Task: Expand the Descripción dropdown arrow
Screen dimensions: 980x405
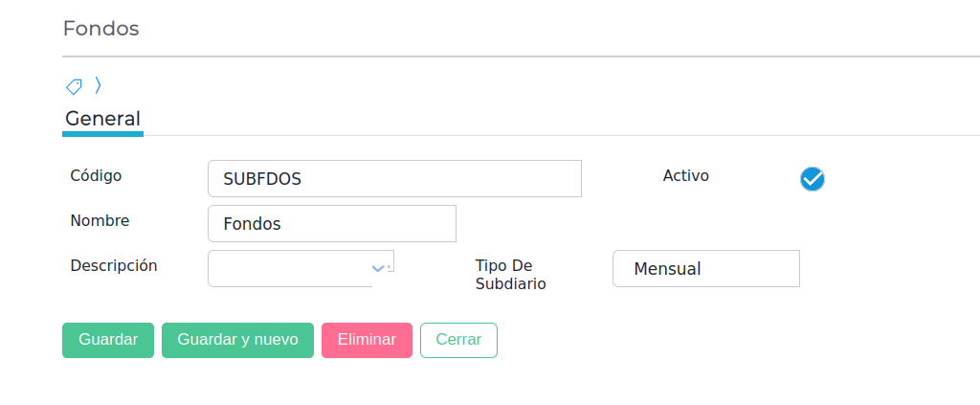Action: coord(378,268)
